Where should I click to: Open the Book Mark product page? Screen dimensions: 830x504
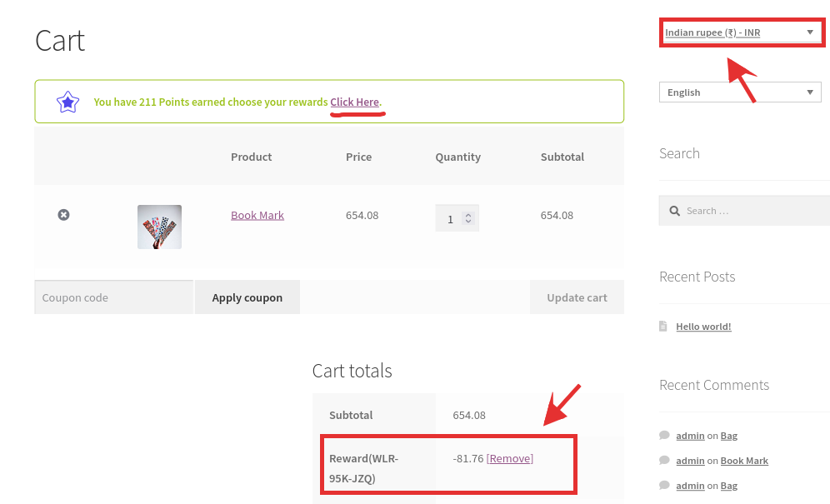pos(257,215)
